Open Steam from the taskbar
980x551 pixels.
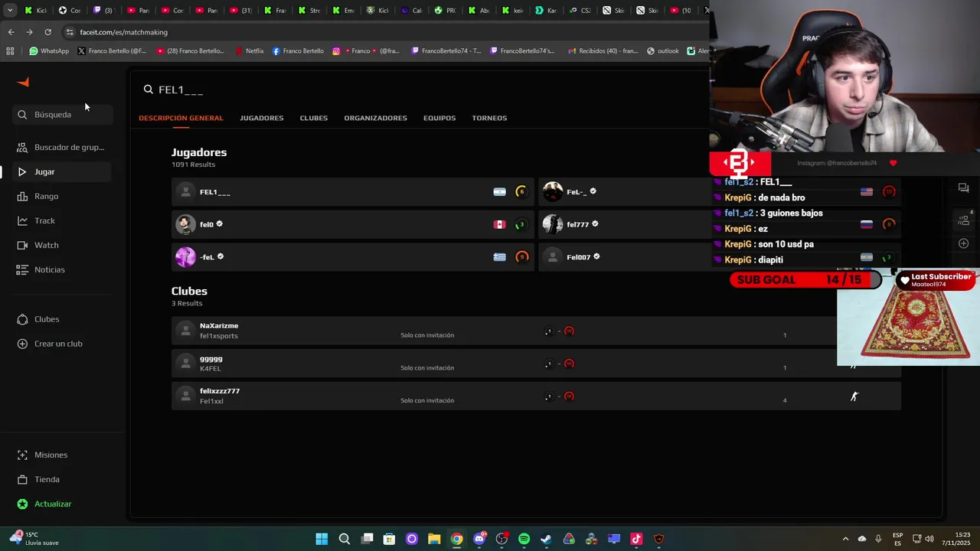coord(546,539)
